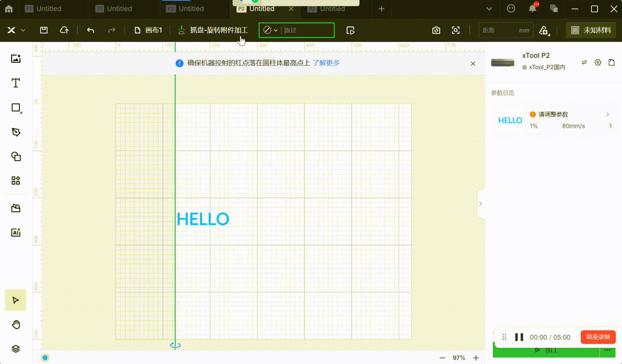622x364 pixels.
Task: Switch to the third P2 Untitled tab
Action: pyautogui.click(x=185, y=9)
